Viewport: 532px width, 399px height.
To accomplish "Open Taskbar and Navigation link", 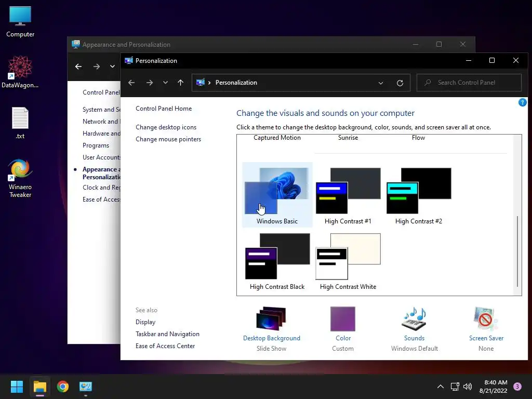I will pyautogui.click(x=167, y=334).
